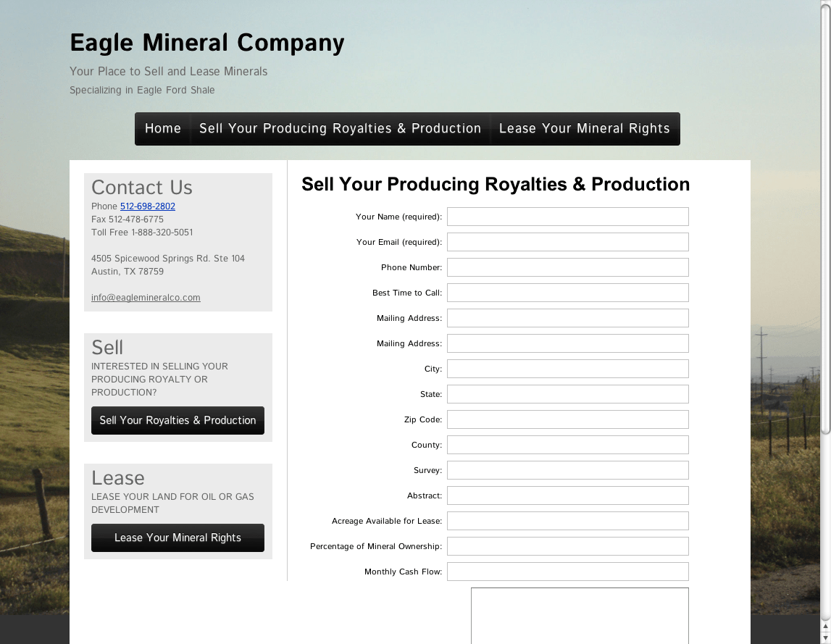831x644 pixels.
Task: Select the Phone Number text field
Action: [x=567, y=267]
